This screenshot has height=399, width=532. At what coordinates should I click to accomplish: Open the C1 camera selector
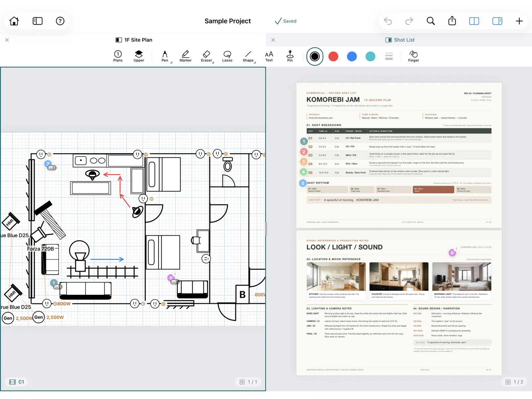(x=17, y=382)
